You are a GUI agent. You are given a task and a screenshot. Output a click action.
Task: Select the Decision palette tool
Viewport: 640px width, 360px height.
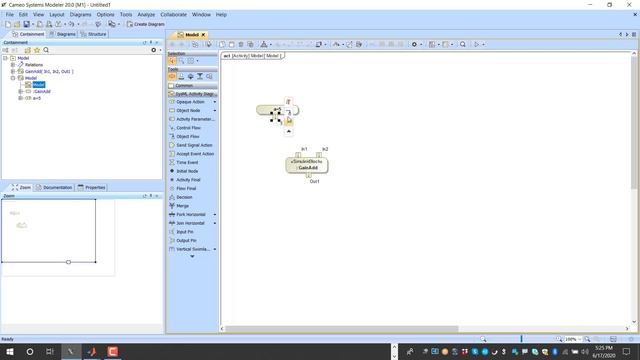click(184, 197)
